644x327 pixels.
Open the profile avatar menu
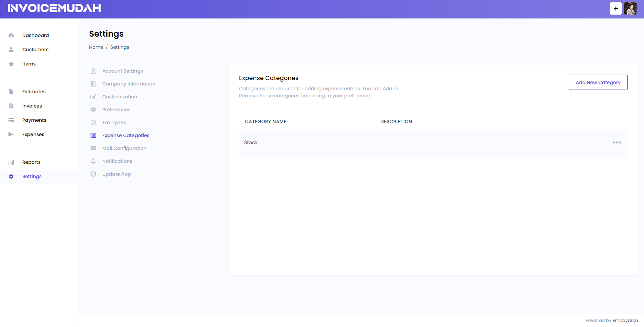[x=630, y=8]
